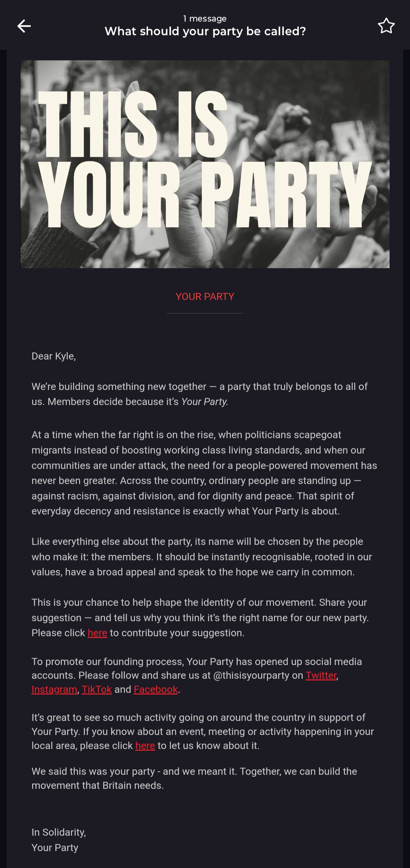Open the THIS IS YOUR PARTY banner image
410x868 pixels.
(205, 164)
